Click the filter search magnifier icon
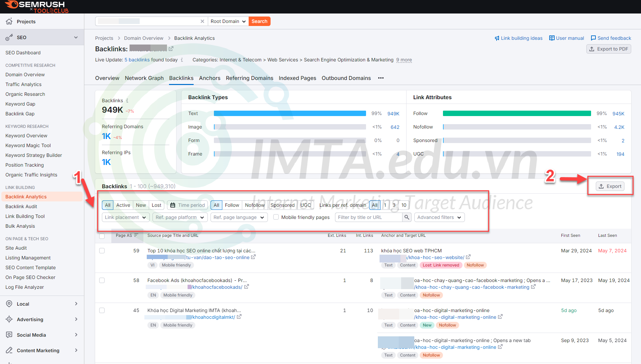The width and height of the screenshot is (641, 364). 407,217
